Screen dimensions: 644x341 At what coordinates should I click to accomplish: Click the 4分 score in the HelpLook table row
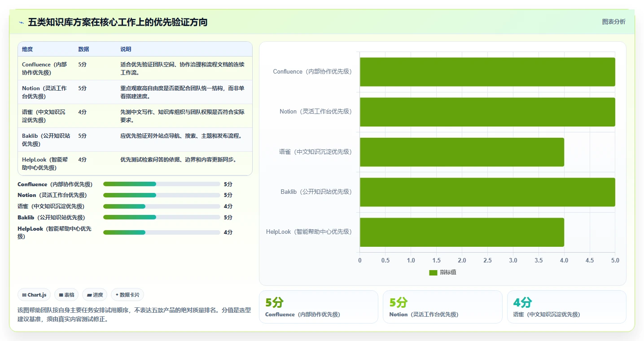coord(83,159)
